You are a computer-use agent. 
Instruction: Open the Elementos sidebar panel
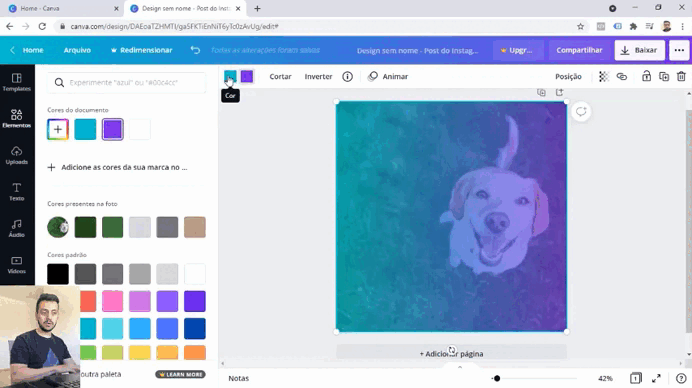[17, 119]
